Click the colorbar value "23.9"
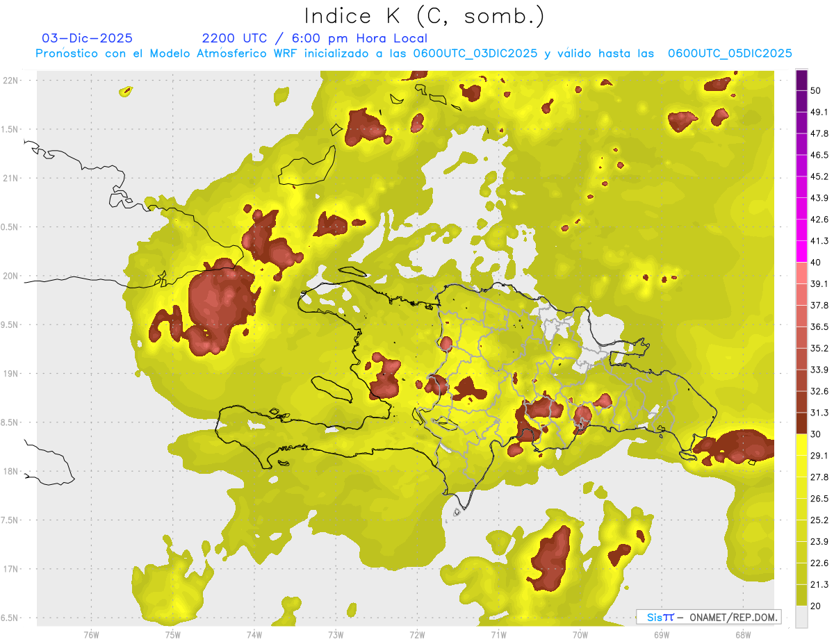This screenshot has height=644, width=834. (x=819, y=542)
